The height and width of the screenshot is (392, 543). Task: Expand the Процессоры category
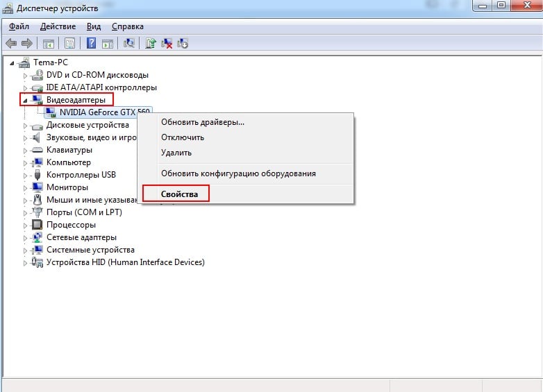click(26, 225)
